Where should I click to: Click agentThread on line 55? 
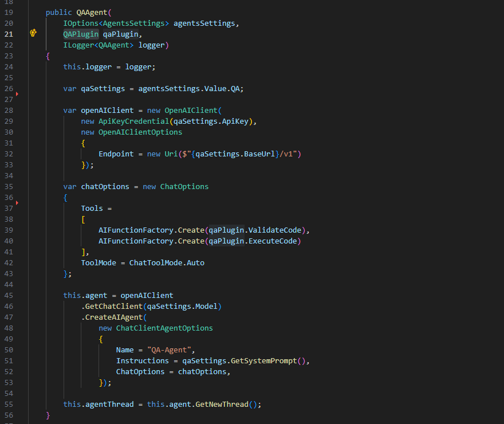pyautogui.click(x=109, y=405)
